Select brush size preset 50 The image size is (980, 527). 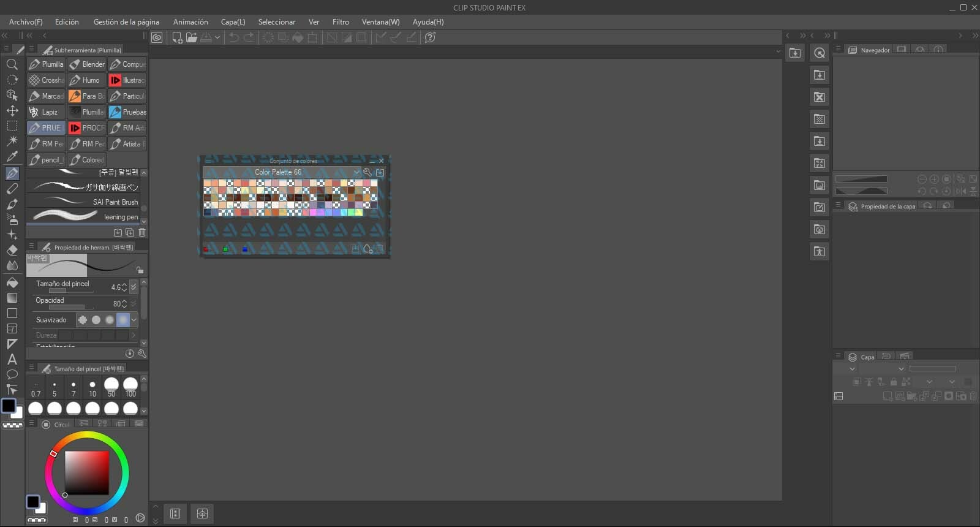[x=111, y=389]
